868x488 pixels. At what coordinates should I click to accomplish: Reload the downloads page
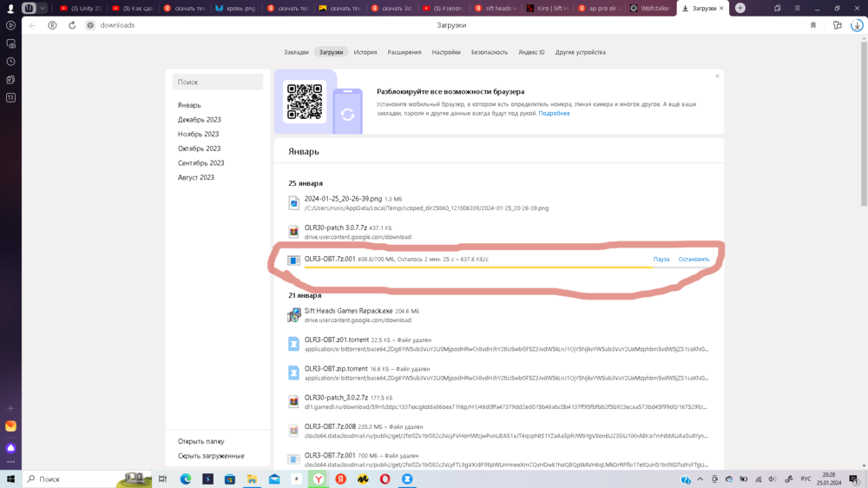[72, 25]
